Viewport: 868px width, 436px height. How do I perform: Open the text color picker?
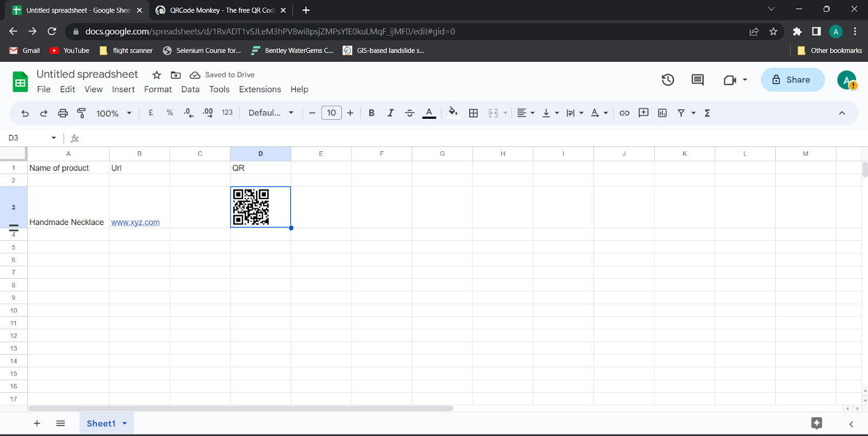tap(429, 113)
